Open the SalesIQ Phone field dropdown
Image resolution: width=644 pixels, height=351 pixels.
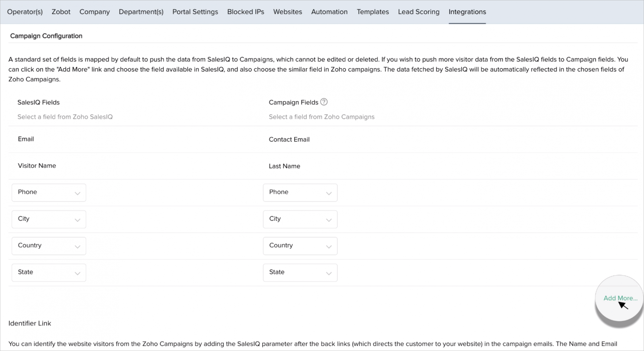tap(49, 192)
